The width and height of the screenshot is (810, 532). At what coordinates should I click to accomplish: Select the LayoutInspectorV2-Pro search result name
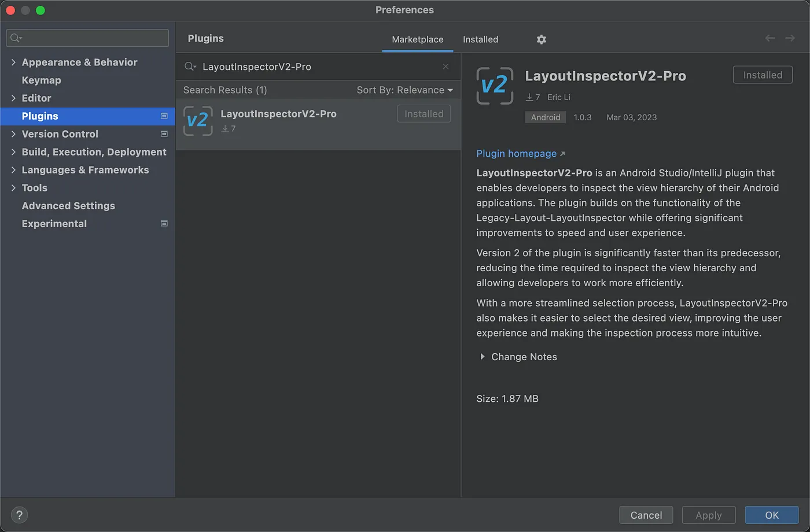tap(278, 114)
